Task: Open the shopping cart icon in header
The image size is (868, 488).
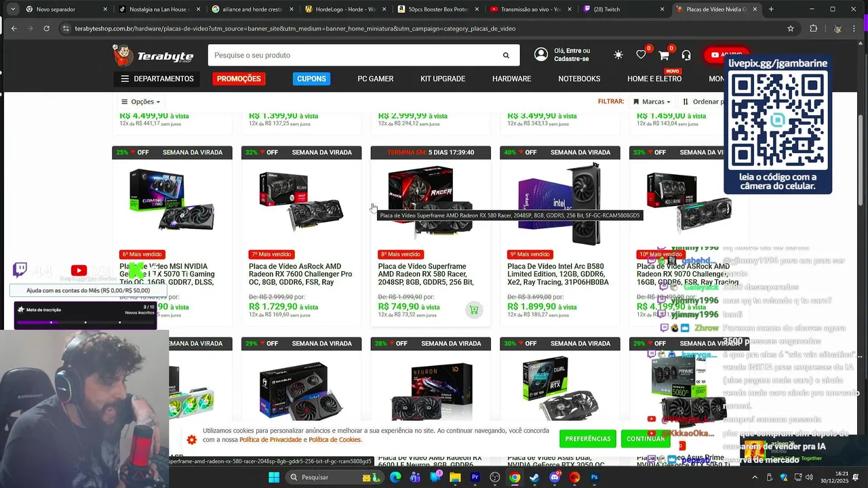Action: [x=663, y=55]
